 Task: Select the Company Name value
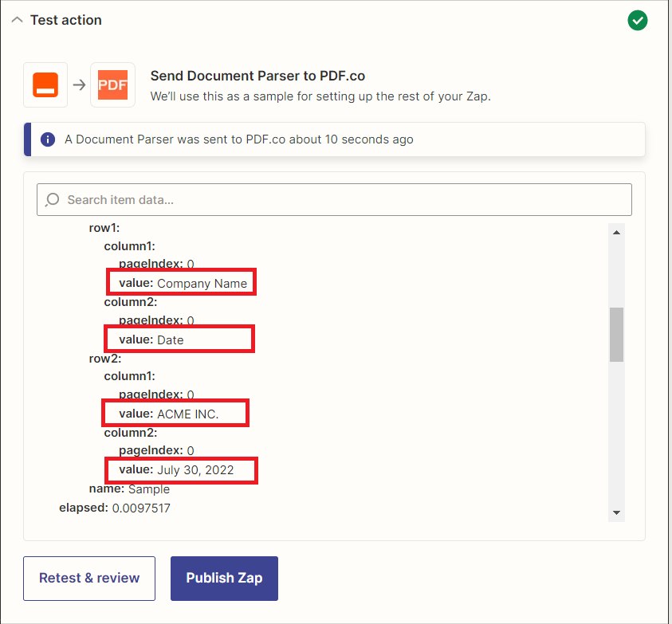click(202, 283)
